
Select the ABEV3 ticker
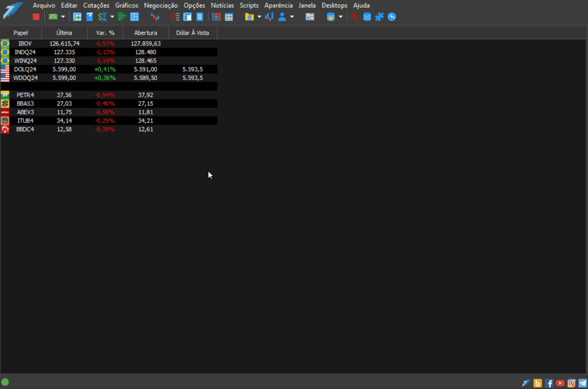click(x=25, y=112)
